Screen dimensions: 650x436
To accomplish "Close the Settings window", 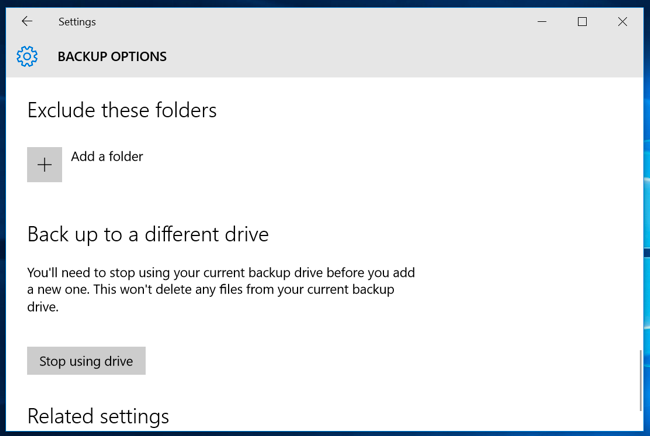I will [622, 21].
